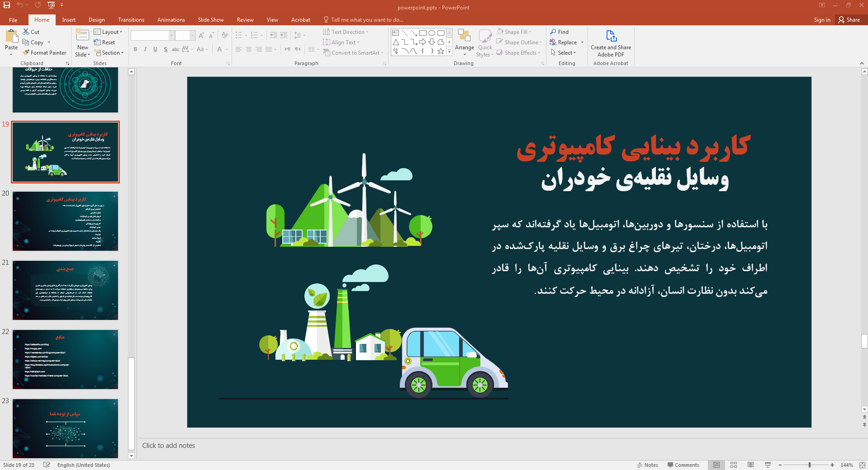The height and width of the screenshot is (470, 868).
Task: Open the Shape Fill dropdown
Action: [514, 32]
